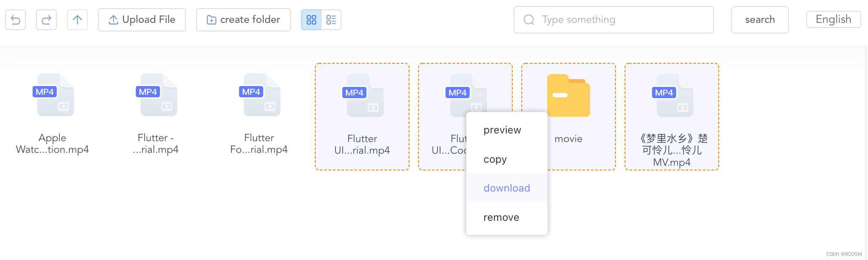Choose remove from the context menu
Viewport: 868px width, 260px height.
coord(507,217)
